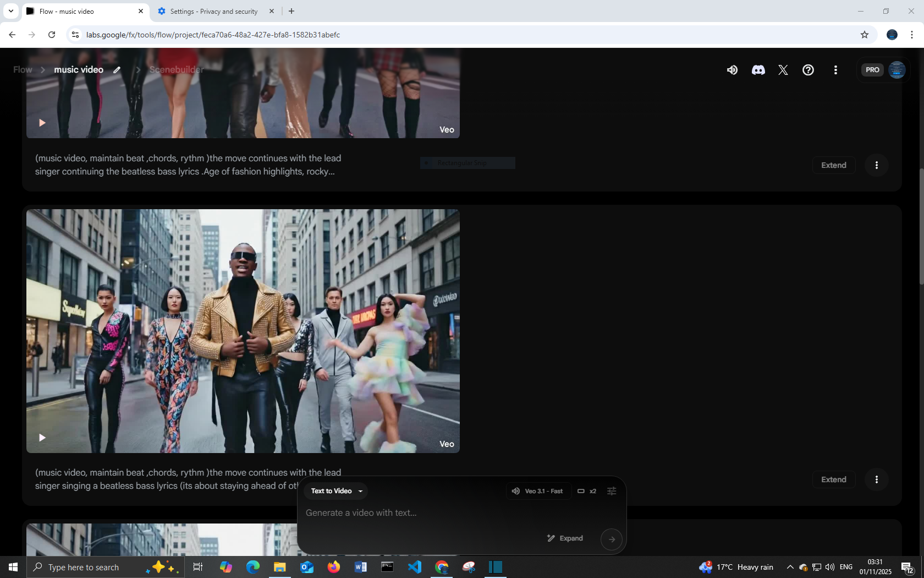Submit prompt with the arrow button
This screenshot has height=578, width=924.
612,539
